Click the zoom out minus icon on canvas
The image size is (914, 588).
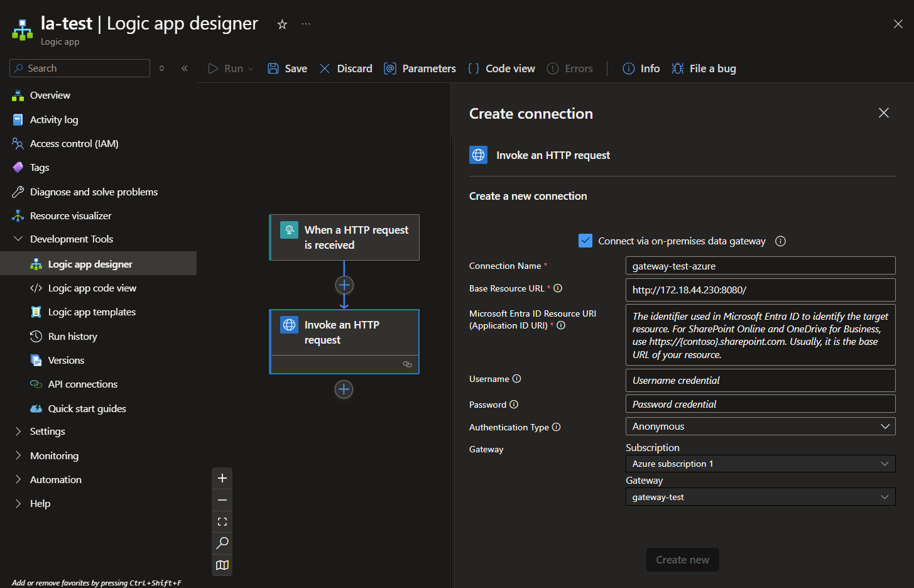[x=222, y=500]
